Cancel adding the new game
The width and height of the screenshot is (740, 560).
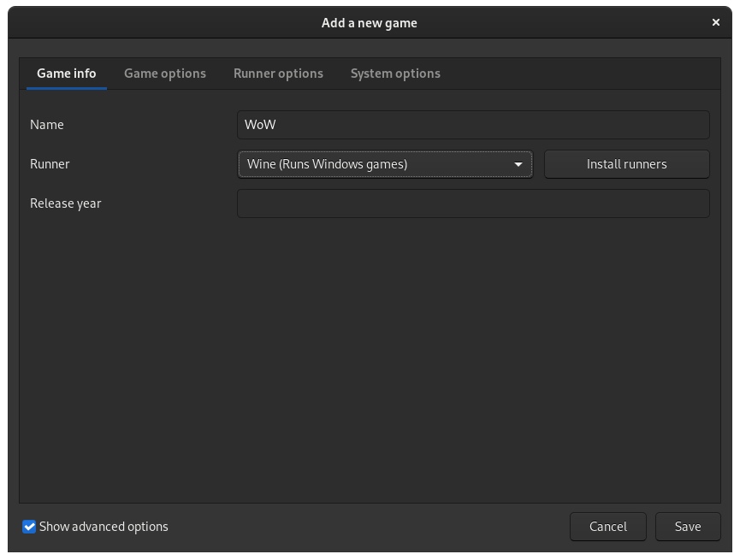point(608,527)
